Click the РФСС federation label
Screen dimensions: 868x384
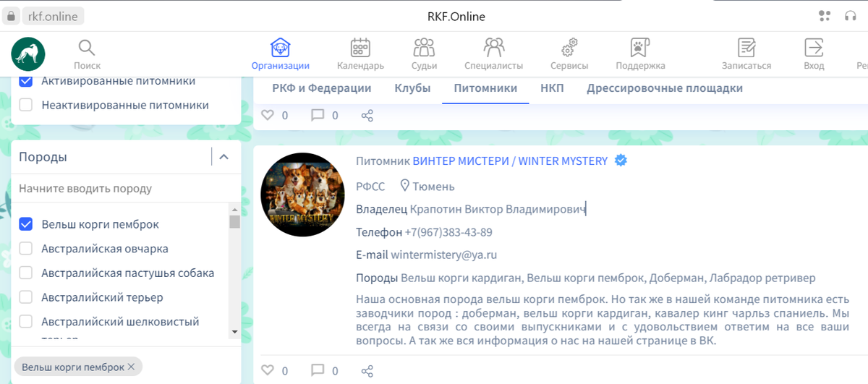(370, 187)
